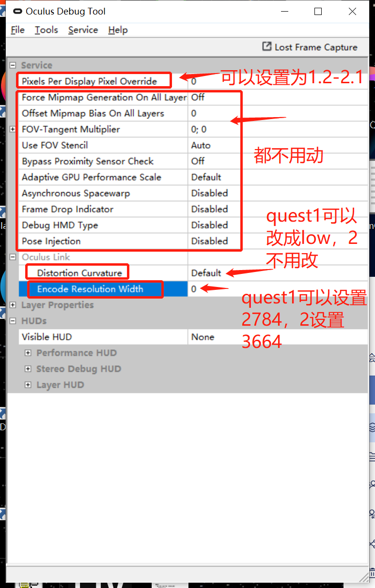Change Use FOV Stencil value Auto
The height and width of the screenshot is (588, 375).
(x=277, y=145)
